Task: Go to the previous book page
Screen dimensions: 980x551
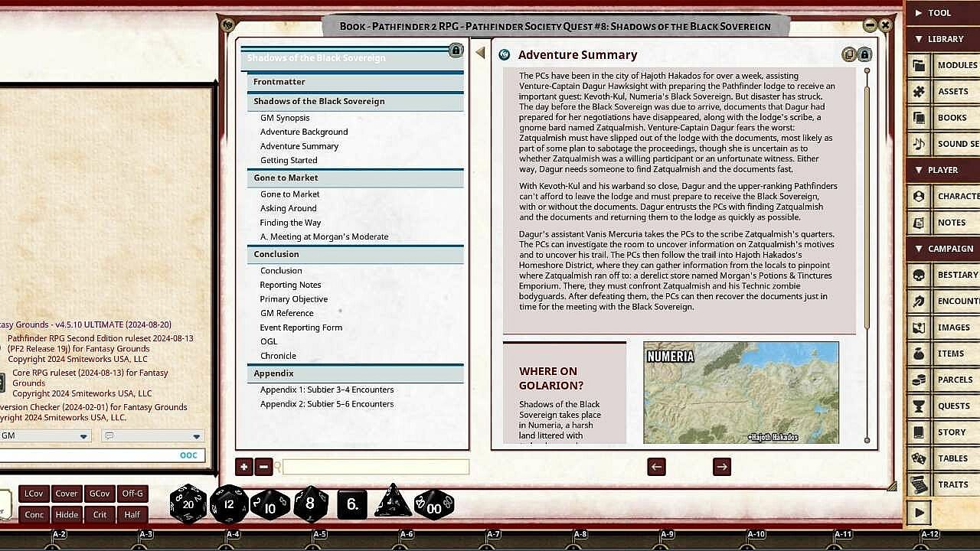Action: [656, 467]
